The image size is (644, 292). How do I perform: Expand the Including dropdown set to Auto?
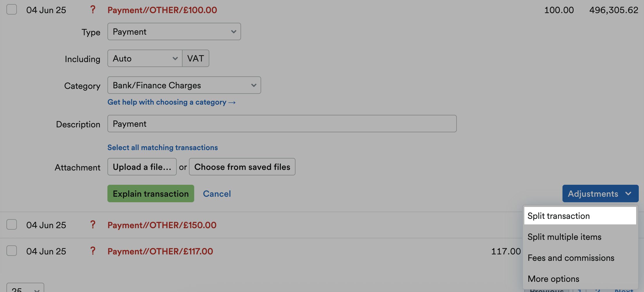tap(145, 58)
